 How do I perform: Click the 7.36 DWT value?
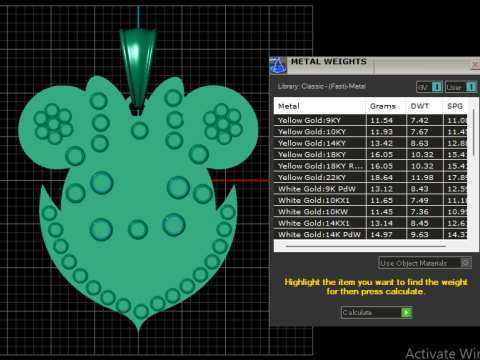pos(420,211)
